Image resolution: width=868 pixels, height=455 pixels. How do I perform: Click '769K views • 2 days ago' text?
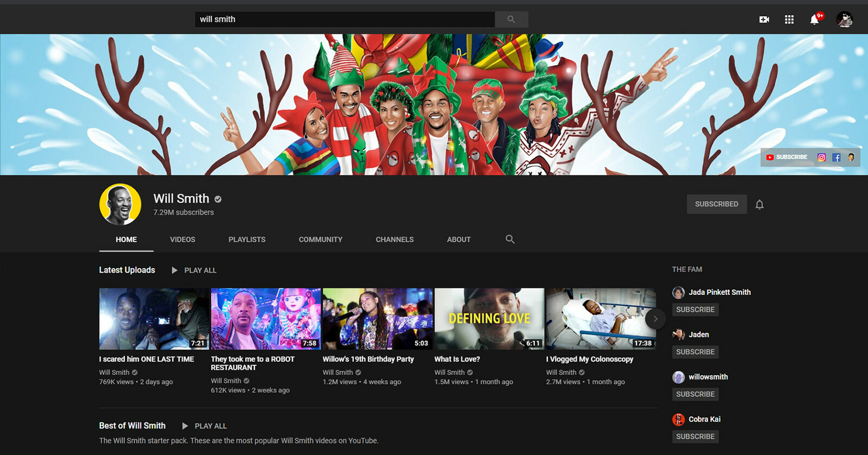click(x=136, y=382)
